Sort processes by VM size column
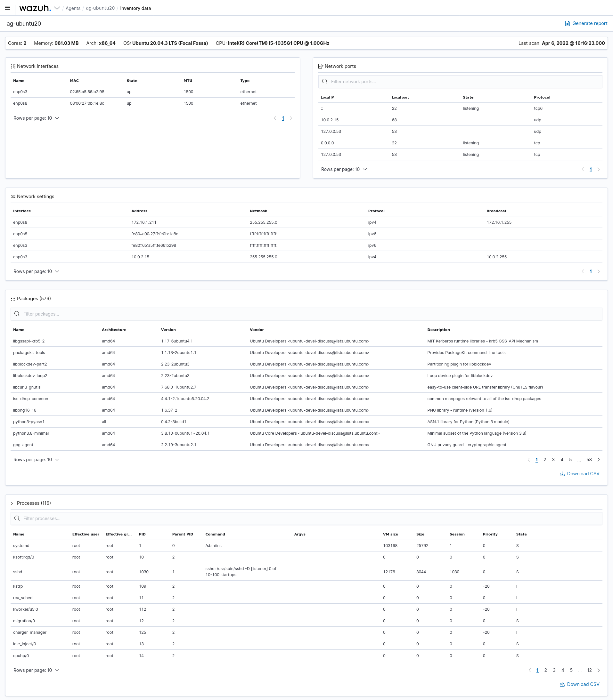This screenshot has width=613, height=700. [x=390, y=534]
